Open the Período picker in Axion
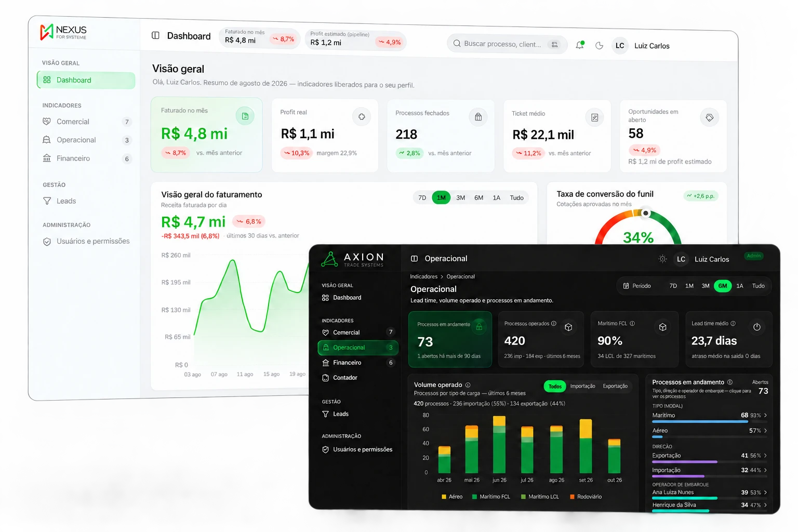The image size is (798, 532). [x=637, y=286]
